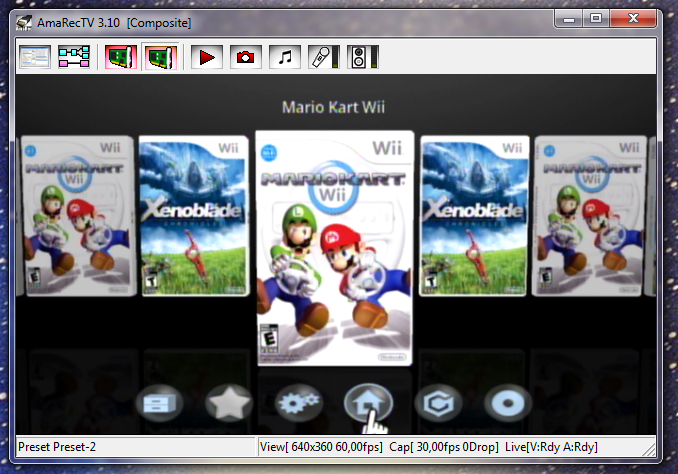Minimize the AmaRecTV window
Screen dimensions: 678x474
[569, 19]
